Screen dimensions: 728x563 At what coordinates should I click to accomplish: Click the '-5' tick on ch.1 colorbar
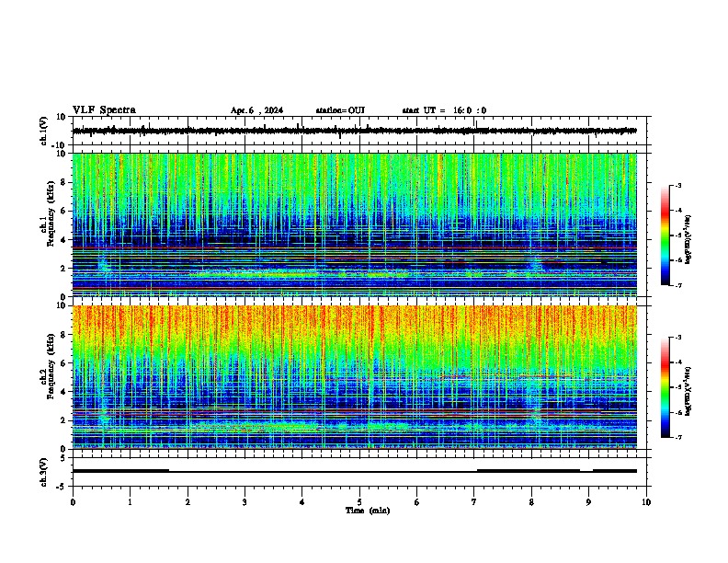677,236
